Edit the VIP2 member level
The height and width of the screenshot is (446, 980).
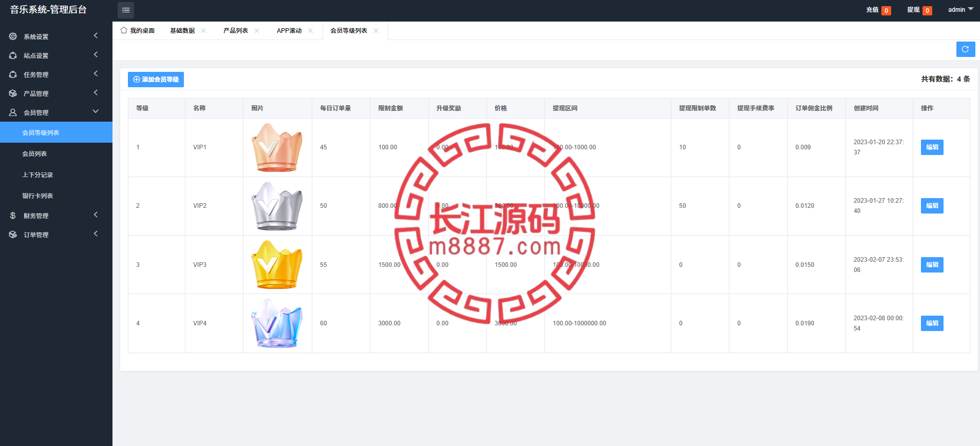[932, 206]
